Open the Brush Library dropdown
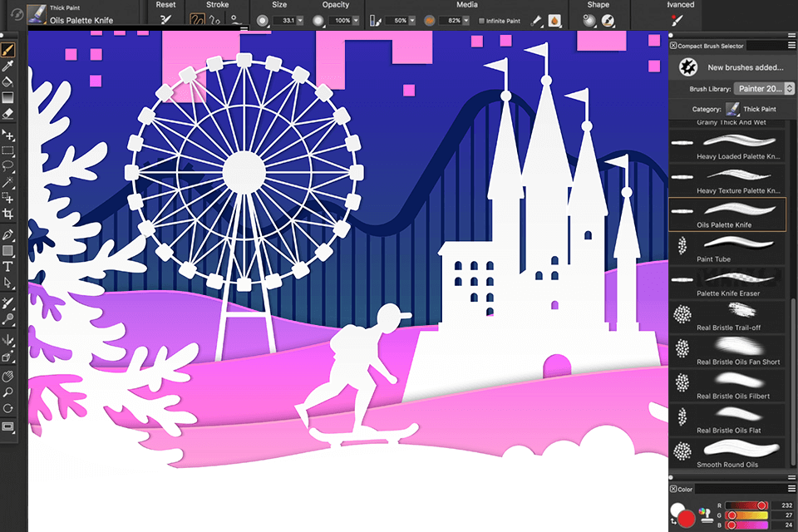The width and height of the screenshot is (798, 532). 759,88
